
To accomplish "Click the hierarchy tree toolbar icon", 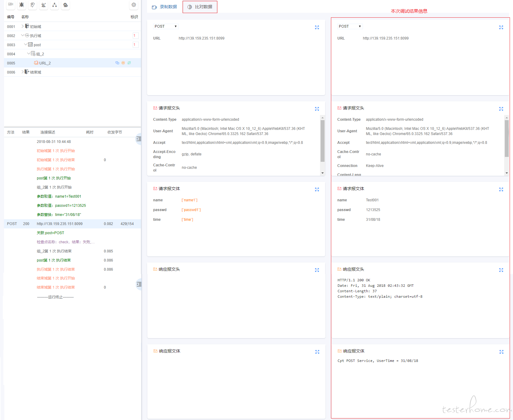I will [54, 5].
